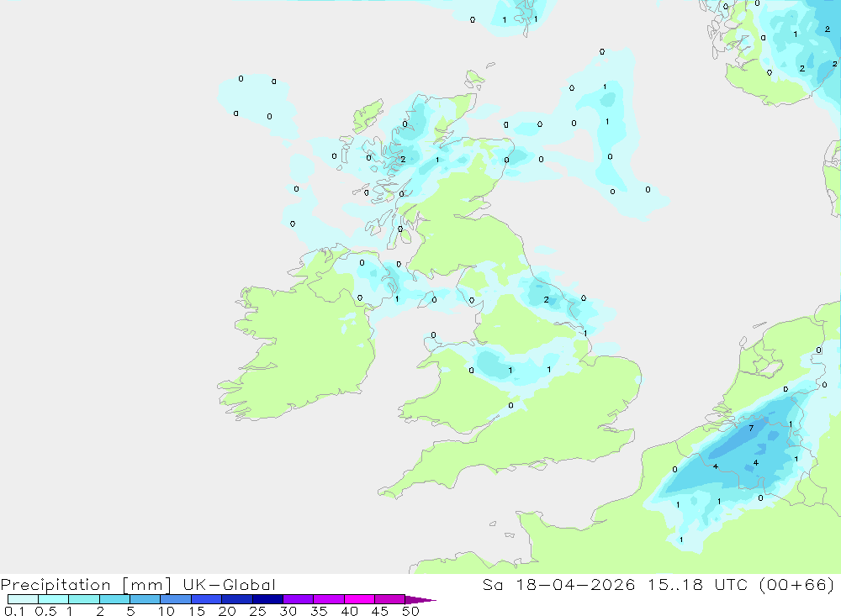Viewport: 841px width, 616px height.
Task: Click the "0.5" legend label
Action: pyautogui.click(x=45, y=611)
